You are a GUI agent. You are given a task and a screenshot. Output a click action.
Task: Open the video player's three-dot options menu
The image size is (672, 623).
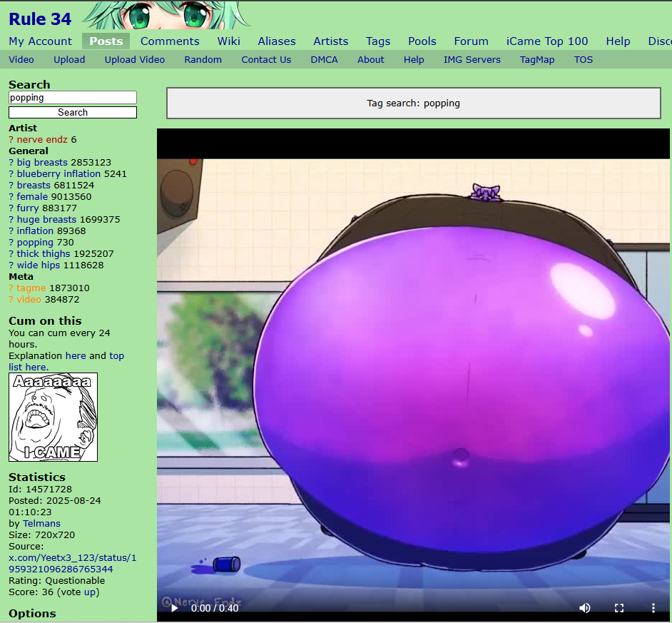(653, 608)
